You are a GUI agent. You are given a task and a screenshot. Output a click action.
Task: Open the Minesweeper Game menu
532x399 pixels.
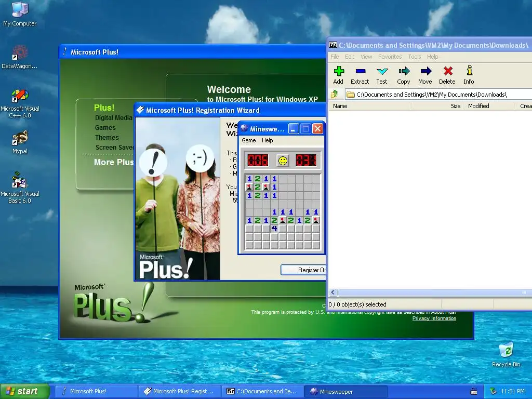[249, 140]
